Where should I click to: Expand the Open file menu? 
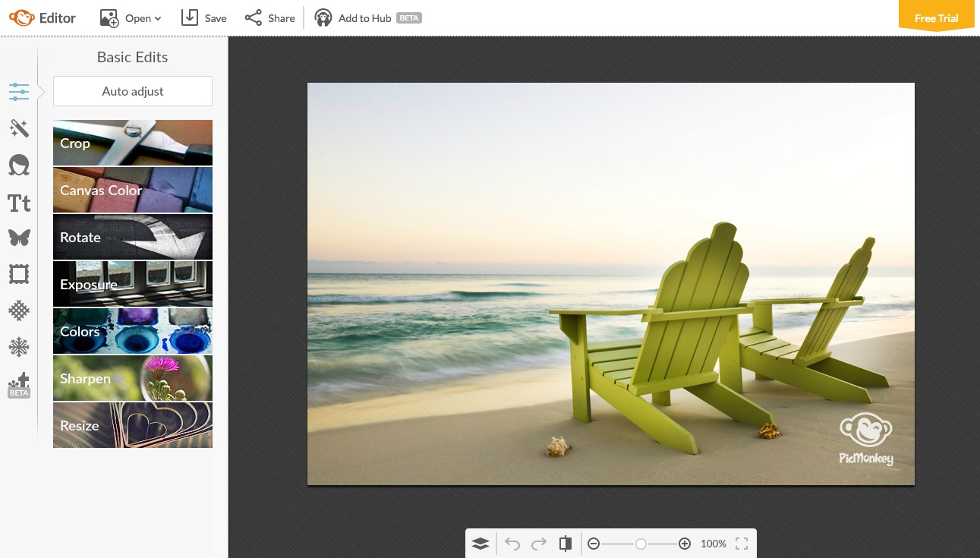click(x=131, y=17)
